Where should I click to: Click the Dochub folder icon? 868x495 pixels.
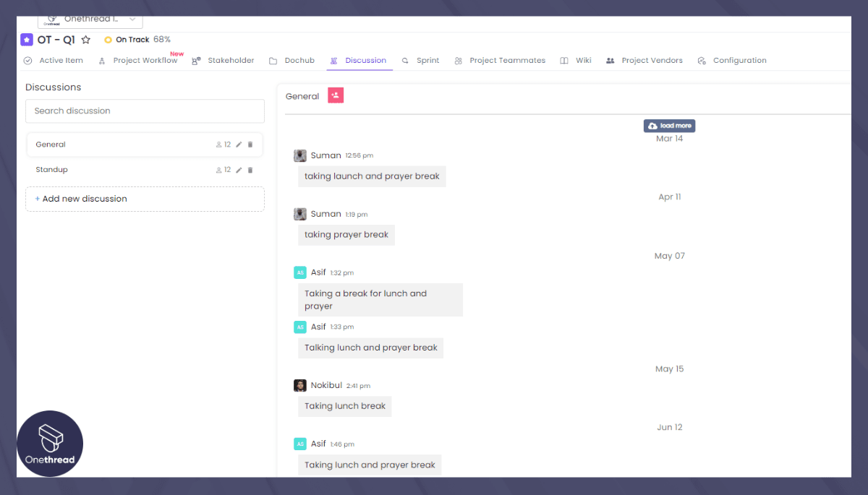(271, 60)
